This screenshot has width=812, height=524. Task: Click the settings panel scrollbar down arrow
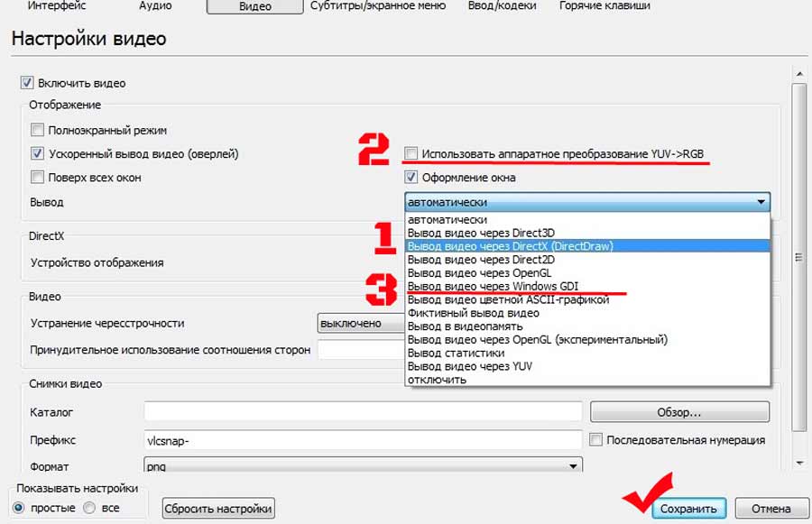799,464
